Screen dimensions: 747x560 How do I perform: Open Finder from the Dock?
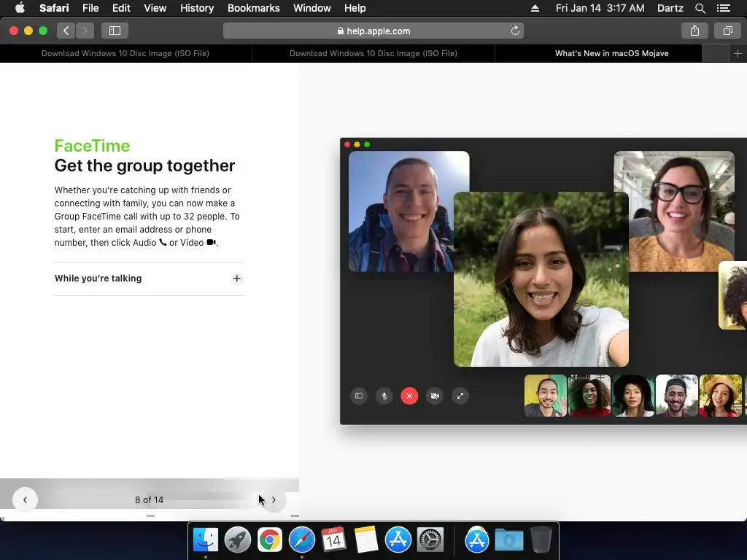(205, 540)
